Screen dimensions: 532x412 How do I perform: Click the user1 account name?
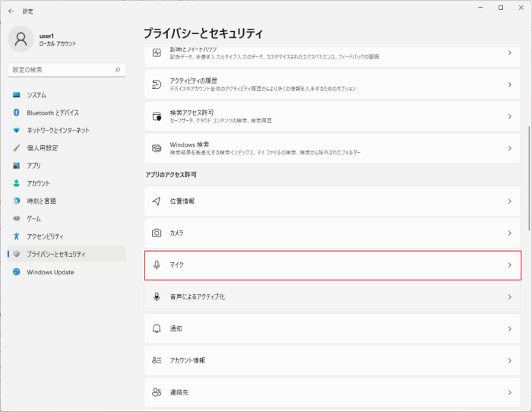[46, 36]
